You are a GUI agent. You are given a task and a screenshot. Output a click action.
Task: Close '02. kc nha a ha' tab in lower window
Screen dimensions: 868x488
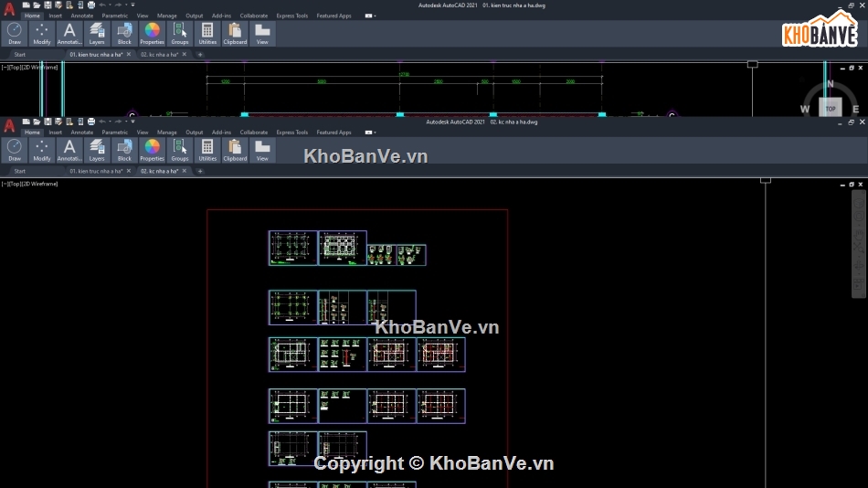pos(185,171)
